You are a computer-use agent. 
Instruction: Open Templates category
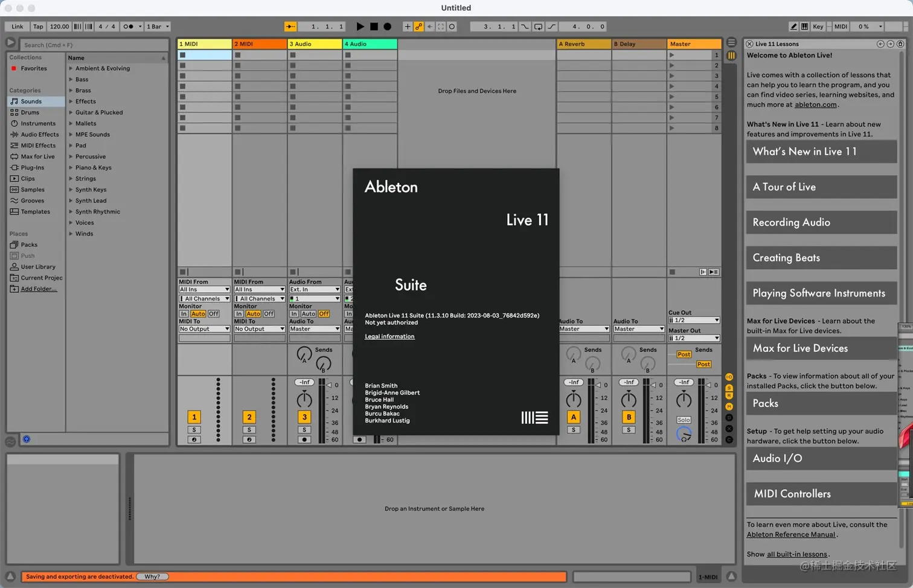[36, 212]
